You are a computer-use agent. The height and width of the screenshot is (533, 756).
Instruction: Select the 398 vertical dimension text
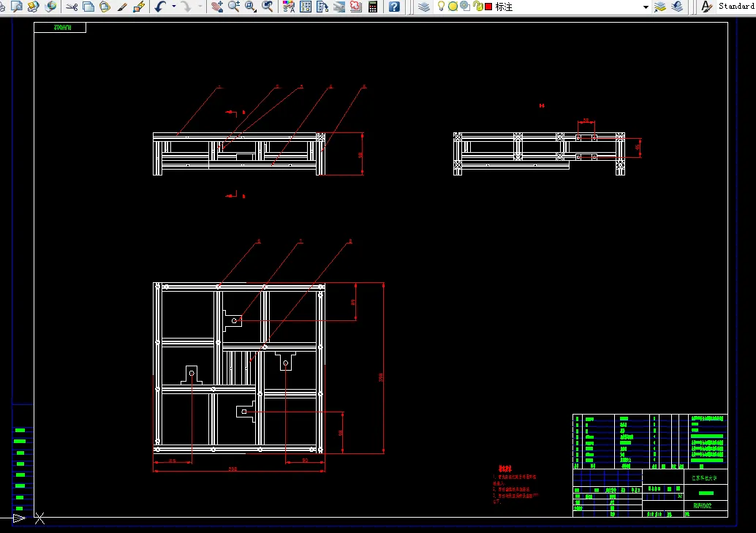[381, 377]
